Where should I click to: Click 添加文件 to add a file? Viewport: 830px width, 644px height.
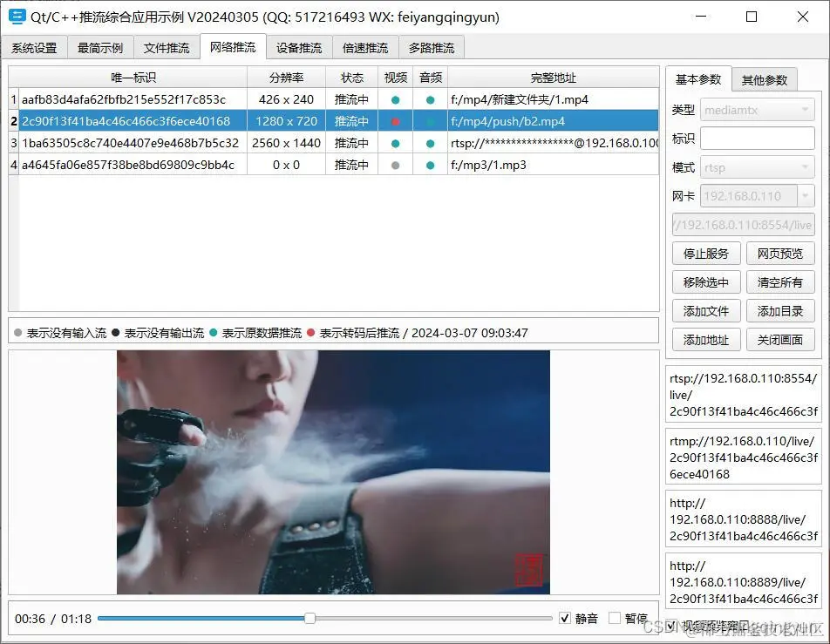[705, 311]
